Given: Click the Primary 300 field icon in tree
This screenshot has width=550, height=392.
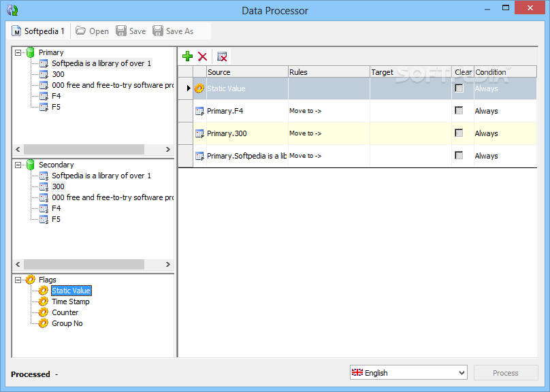Looking at the screenshot, I should click(44, 75).
